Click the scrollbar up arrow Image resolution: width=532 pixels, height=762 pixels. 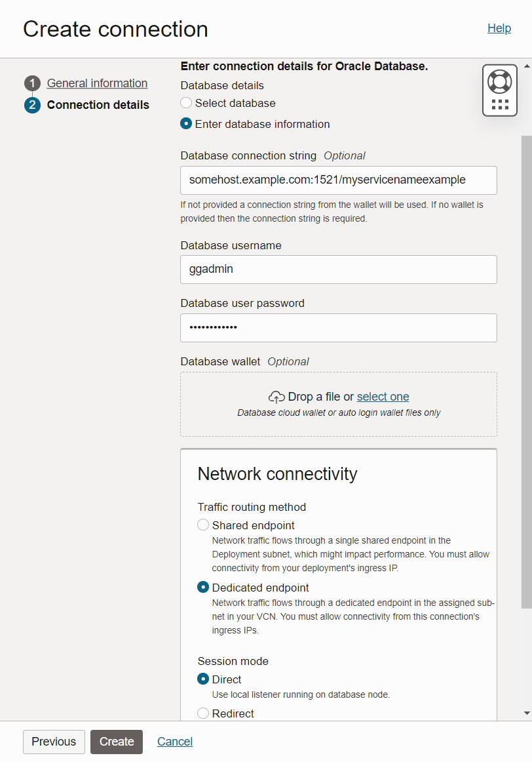pos(525,65)
